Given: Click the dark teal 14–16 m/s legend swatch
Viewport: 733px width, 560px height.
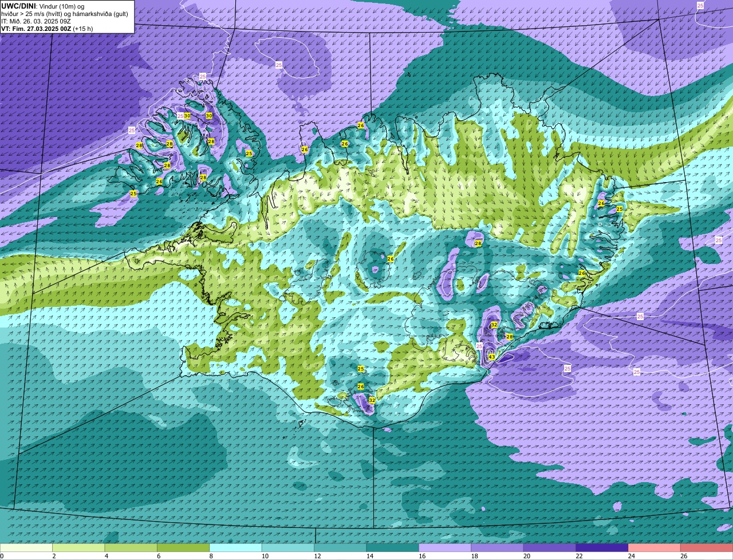Looking at the screenshot, I should [x=393, y=547].
